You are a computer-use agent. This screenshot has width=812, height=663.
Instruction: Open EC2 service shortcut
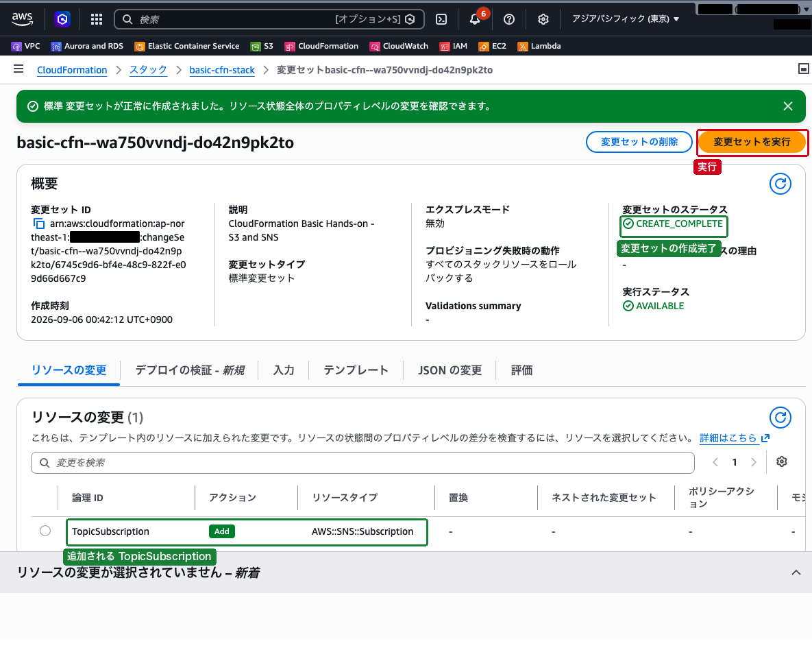click(x=492, y=46)
